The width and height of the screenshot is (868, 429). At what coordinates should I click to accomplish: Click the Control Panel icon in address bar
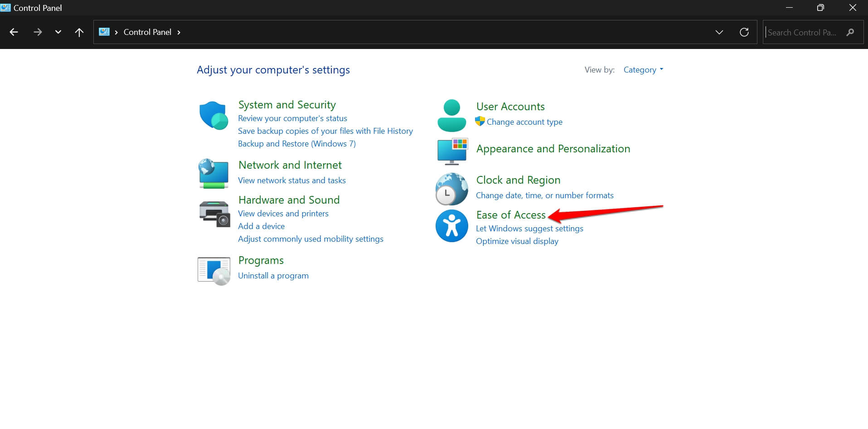coord(104,32)
